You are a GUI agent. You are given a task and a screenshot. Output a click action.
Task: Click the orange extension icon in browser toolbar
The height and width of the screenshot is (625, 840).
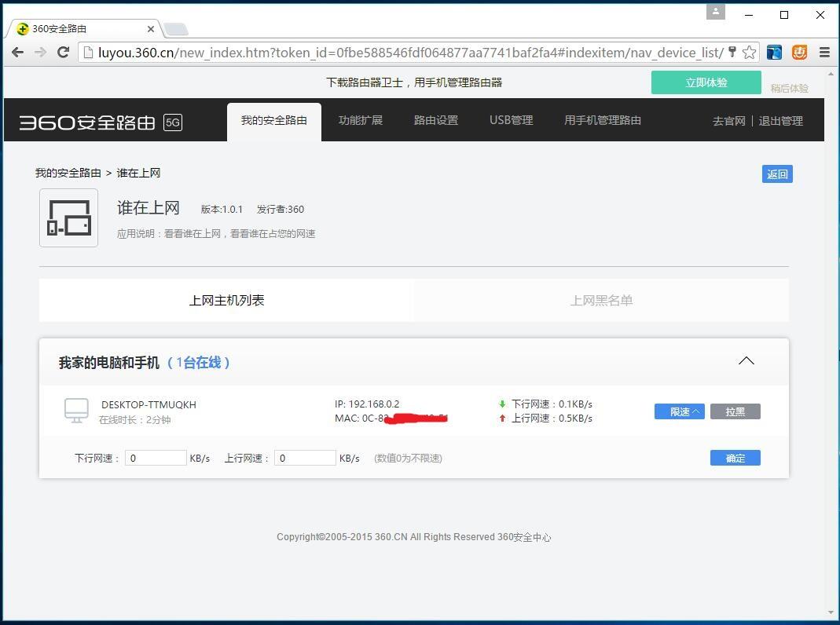[x=800, y=52]
